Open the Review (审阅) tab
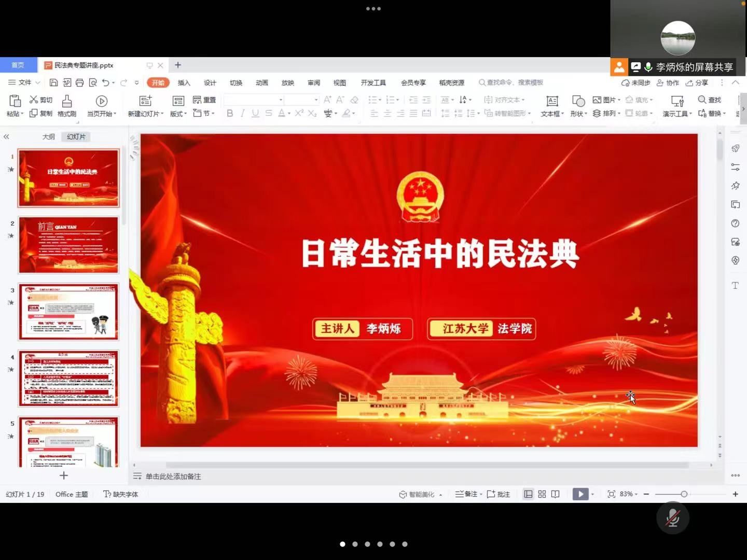Screen dimensions: 747x560 314,82
